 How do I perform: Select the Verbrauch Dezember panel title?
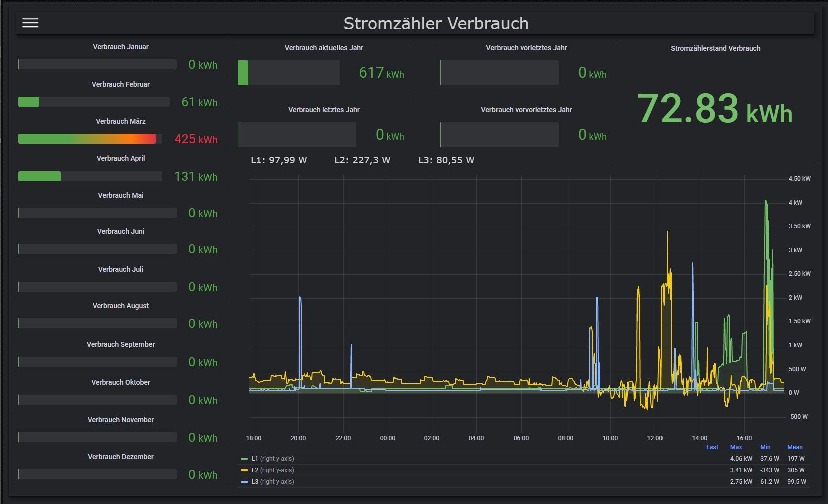coord(121,457)
